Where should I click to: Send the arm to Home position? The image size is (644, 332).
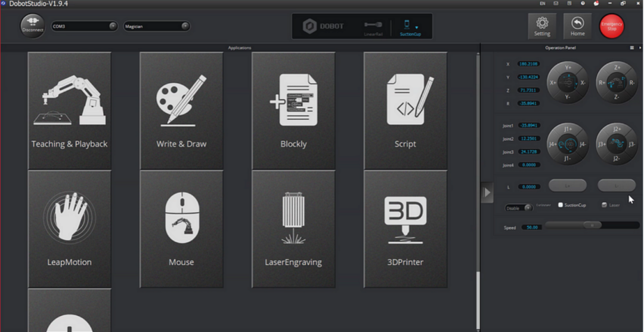577,26
